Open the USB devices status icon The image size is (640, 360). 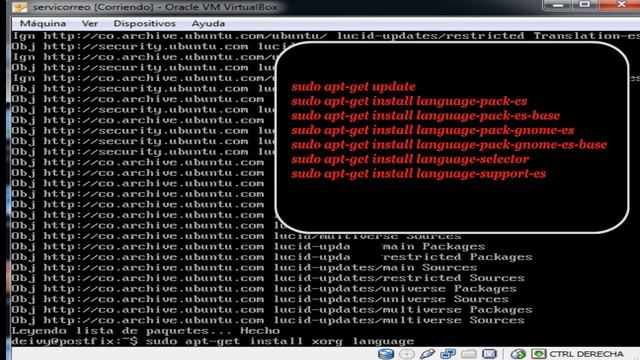pyautogui.click(x=427, y=354)
